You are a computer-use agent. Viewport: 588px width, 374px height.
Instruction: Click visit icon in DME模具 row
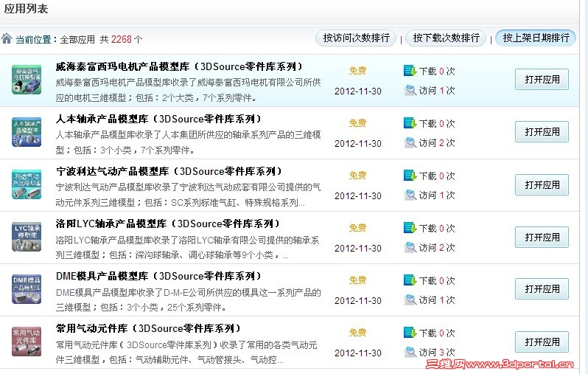(410, 299)
